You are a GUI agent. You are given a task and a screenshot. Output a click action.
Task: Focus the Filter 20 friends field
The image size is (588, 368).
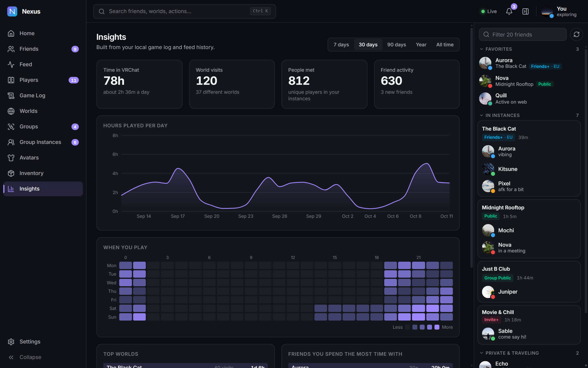coord(523,34)
